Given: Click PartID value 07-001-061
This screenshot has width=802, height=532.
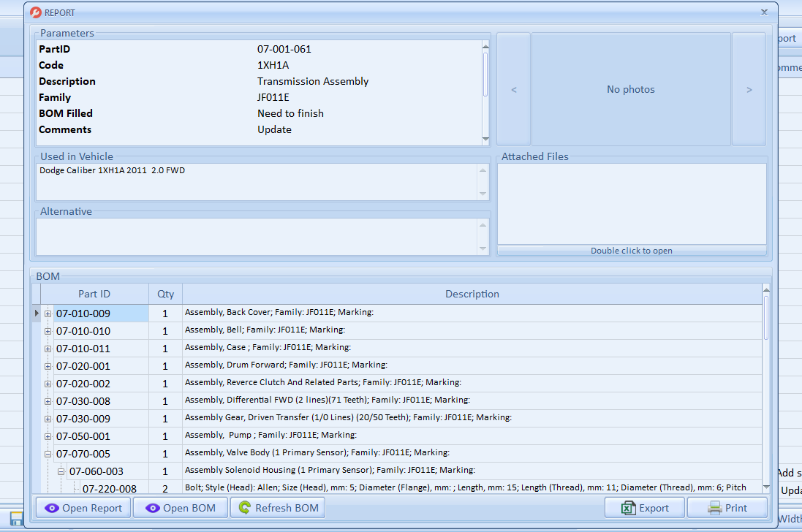Looking at the screenshot, I should tap(284, 49).
